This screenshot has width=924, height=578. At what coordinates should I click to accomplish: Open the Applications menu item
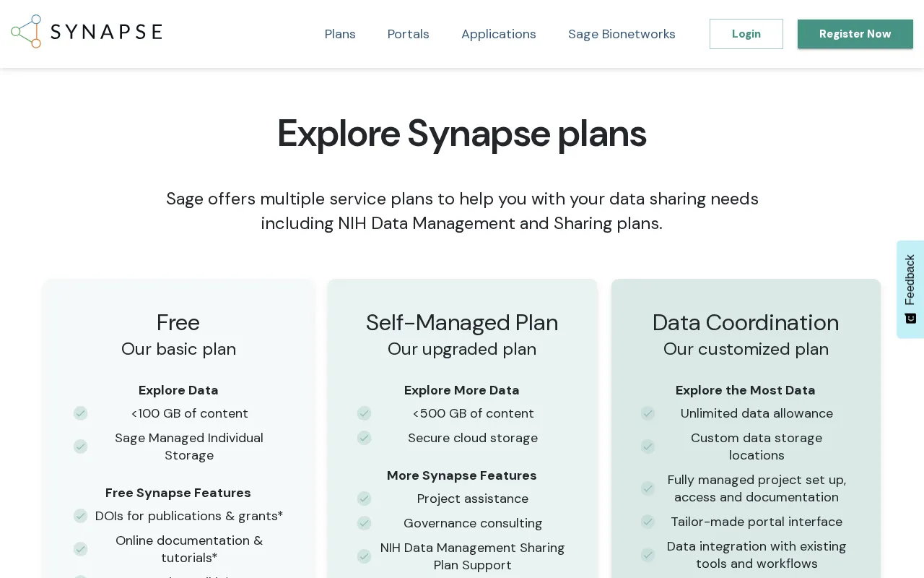(x=499, y=34)
